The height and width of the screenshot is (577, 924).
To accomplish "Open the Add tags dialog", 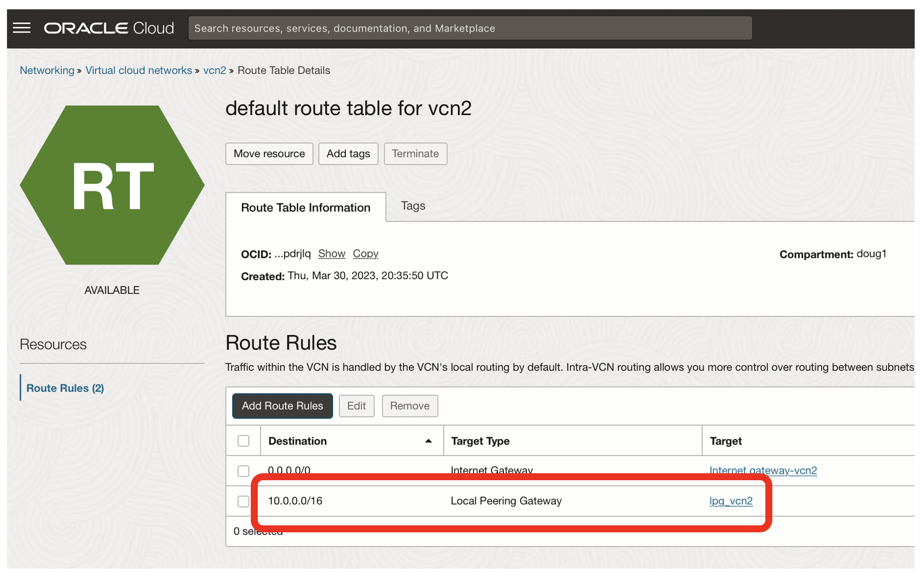I will [x=348, y=154].
